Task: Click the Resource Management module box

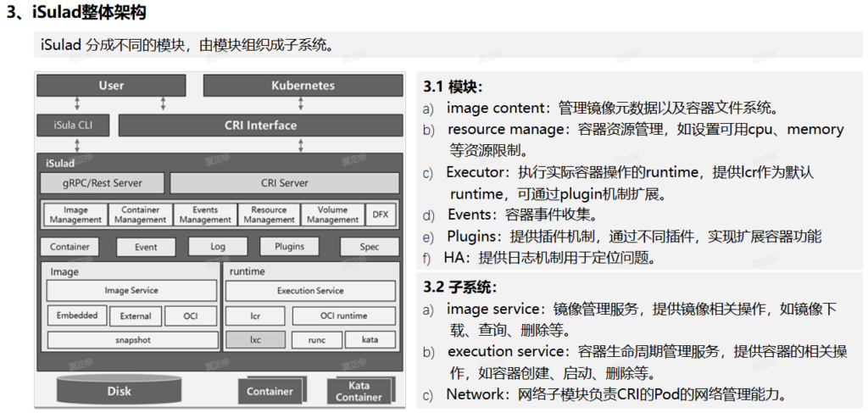Action: click(269, 215)
